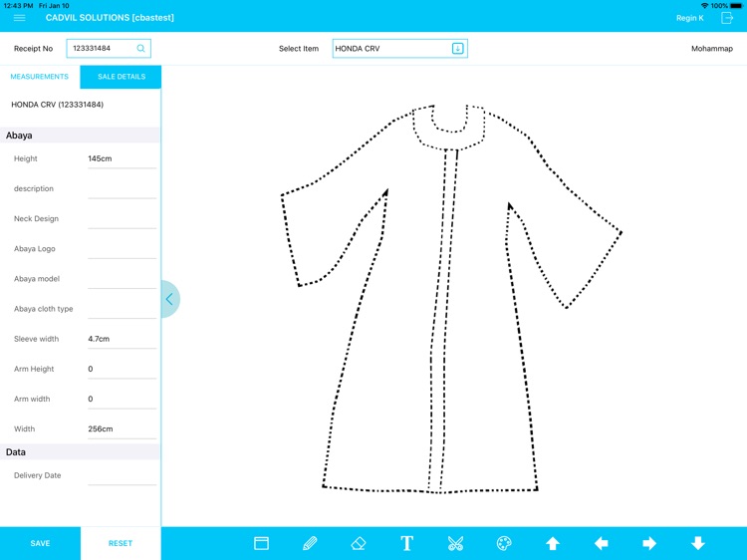
Task: Click the 12:43 PM clock in status bar
Action: [18, 6]
